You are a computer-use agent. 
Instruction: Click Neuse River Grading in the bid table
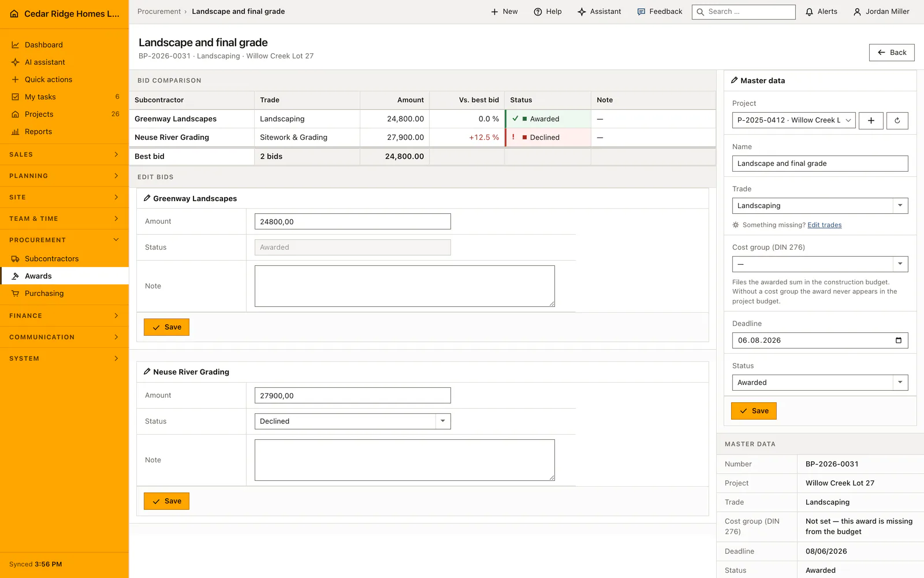point(172,138)
